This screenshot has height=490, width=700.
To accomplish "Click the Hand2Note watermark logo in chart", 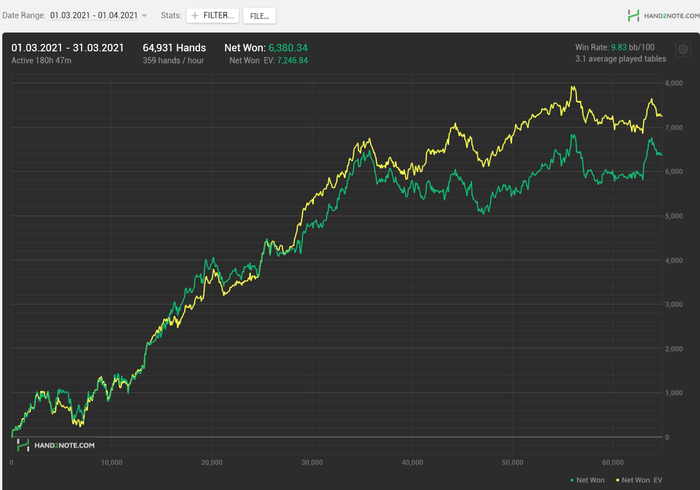I will [x=23, y=445].
